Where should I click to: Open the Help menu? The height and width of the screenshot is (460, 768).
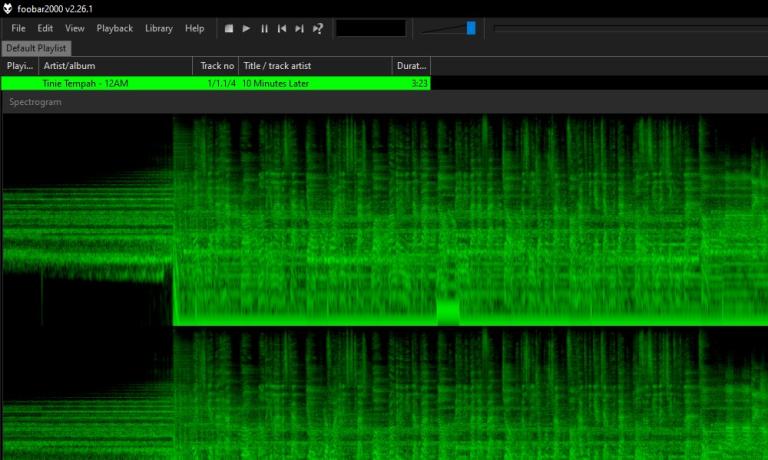pos(194,28)
